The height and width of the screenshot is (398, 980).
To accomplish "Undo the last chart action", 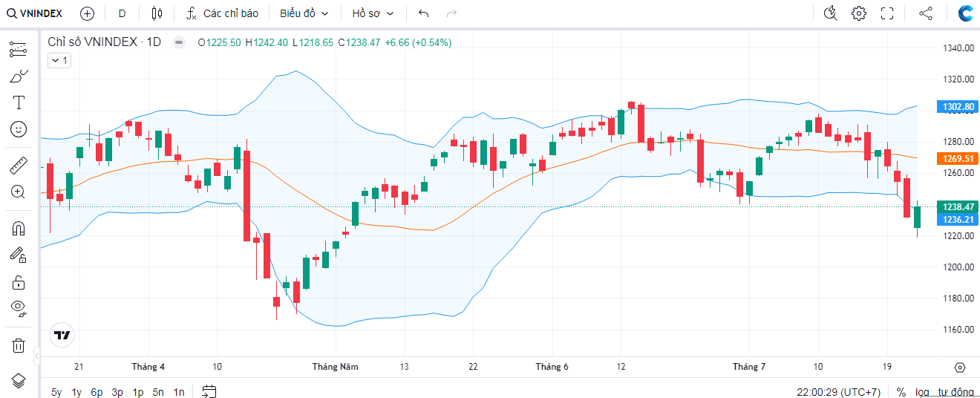I will (x=424, y=13).
